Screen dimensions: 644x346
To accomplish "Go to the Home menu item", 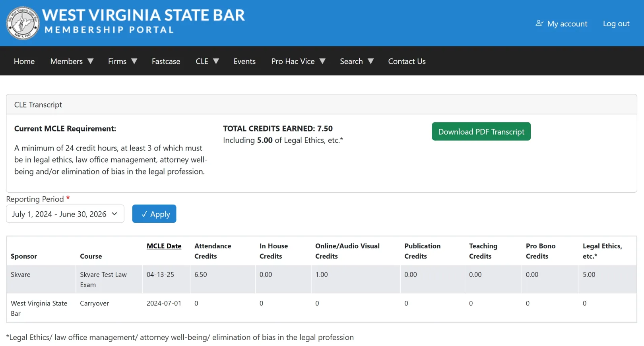I will pos(24,61).
